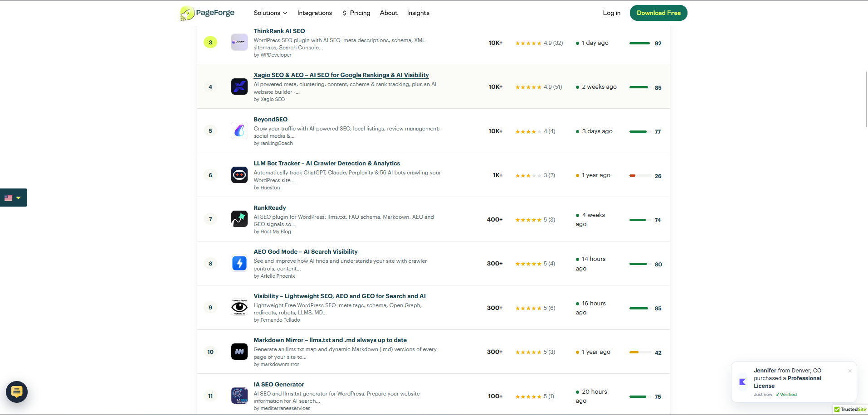Viewport: 868px width, 415px height.
Task: Click the red score bar showing 26
Action: click(x=640, y=176)
